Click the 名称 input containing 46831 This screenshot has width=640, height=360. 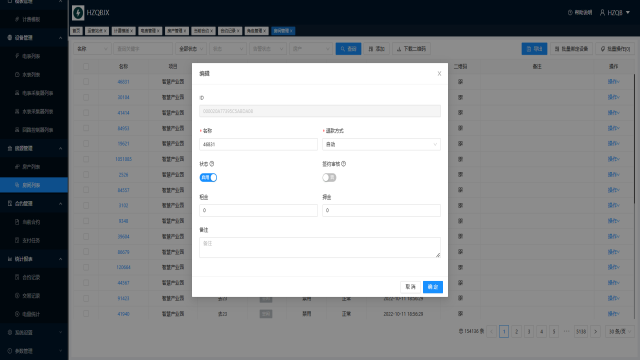pyautogui.click(x=258, y=144)
